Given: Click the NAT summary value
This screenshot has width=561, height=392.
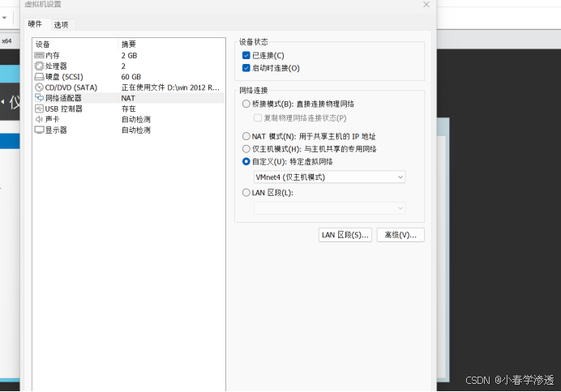Looking at the screenshot, I should coord(128,98).
